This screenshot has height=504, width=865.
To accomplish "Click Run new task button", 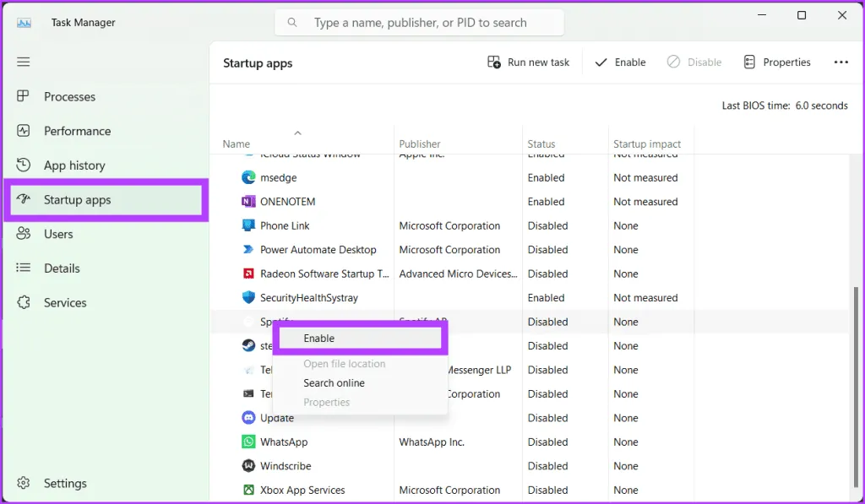I will pos(529,62).
